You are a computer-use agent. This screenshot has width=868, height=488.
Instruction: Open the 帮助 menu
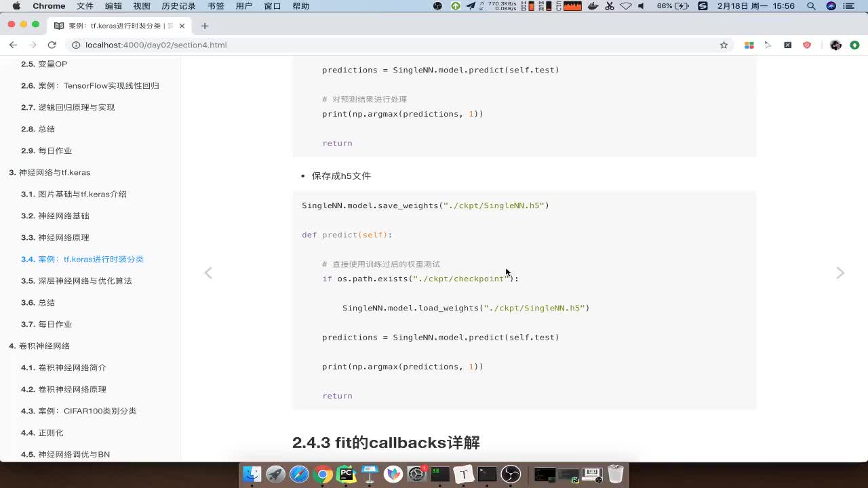(x=300, y=6)
